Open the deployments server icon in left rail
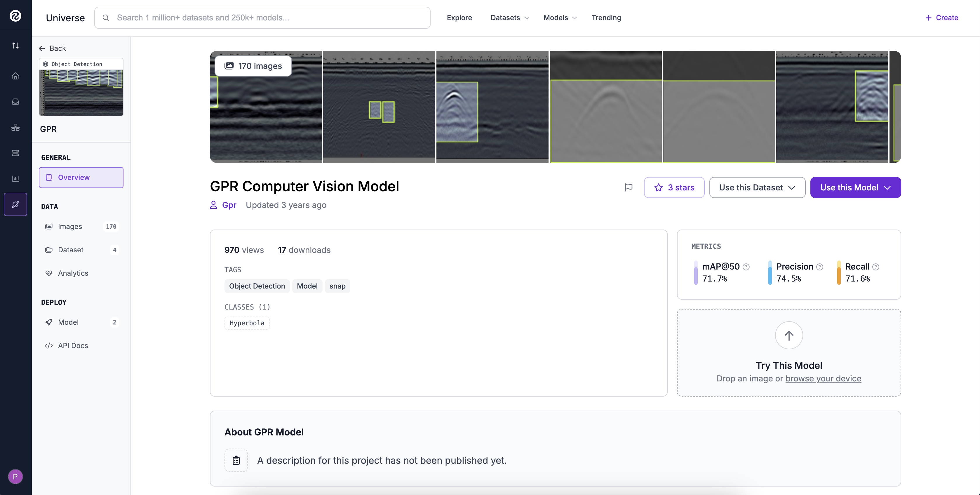The image size is (980, 495). coord(15,153)
